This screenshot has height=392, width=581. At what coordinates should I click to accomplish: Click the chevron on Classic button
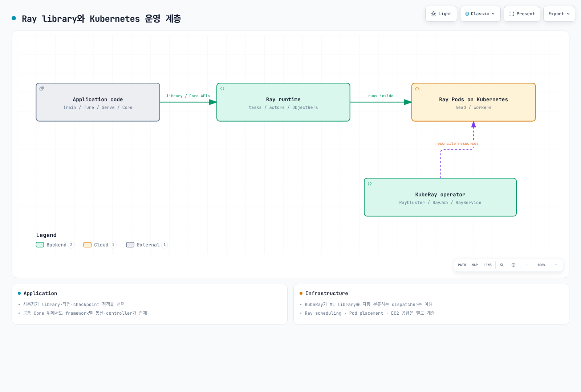coord(493,14)
